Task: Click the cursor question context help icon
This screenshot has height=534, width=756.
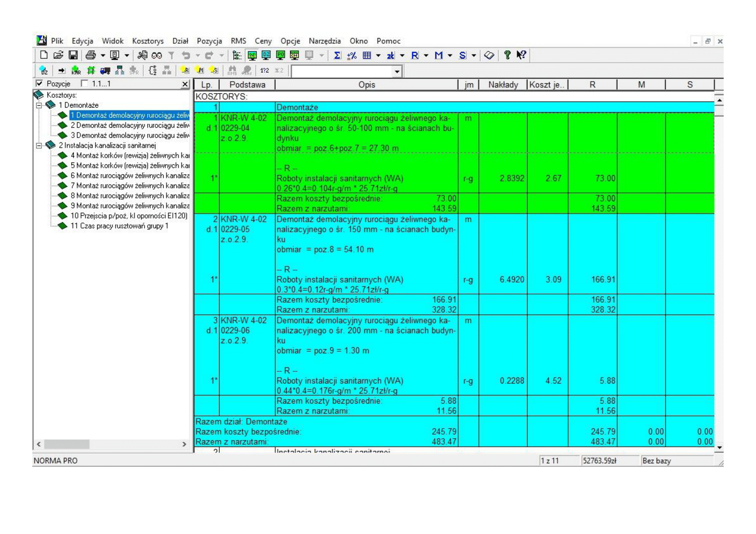Action: coord(521,55)
